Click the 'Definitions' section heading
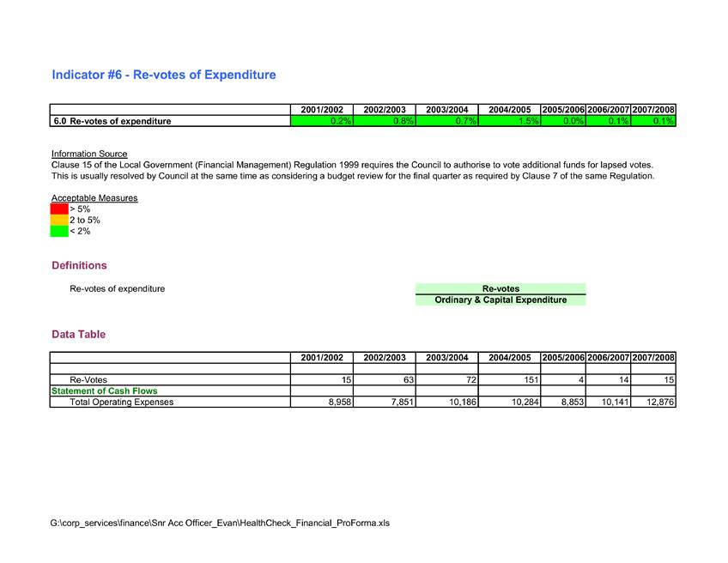Image resolution: width=728 pixels, height=563 pixels. pos(79,265)
